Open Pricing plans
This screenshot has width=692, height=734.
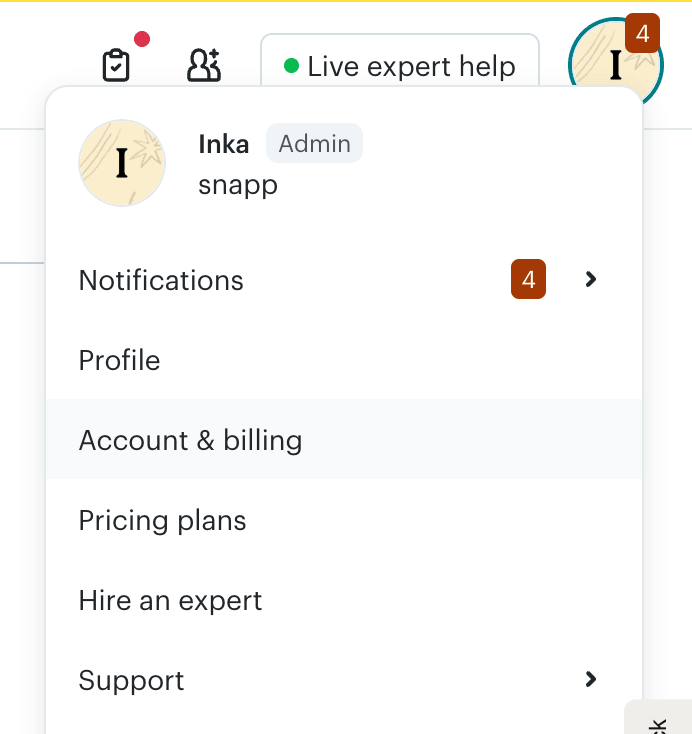click(344, 520)
